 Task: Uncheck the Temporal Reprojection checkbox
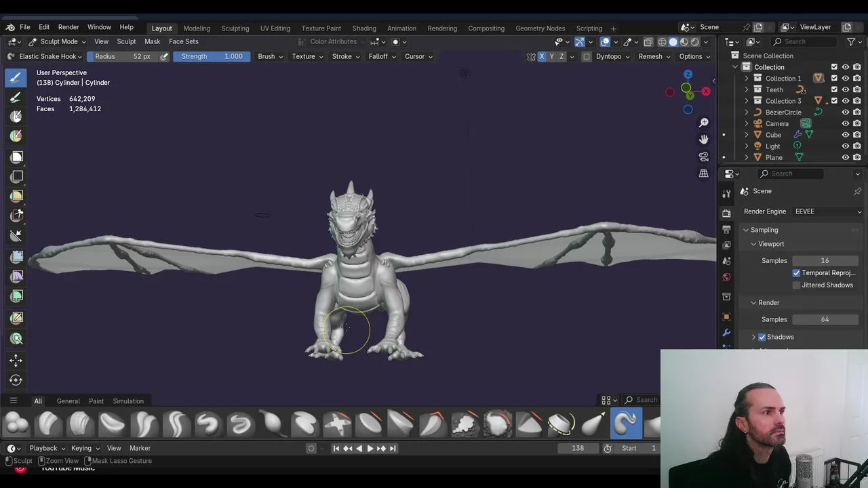click(x=796, y=273)
